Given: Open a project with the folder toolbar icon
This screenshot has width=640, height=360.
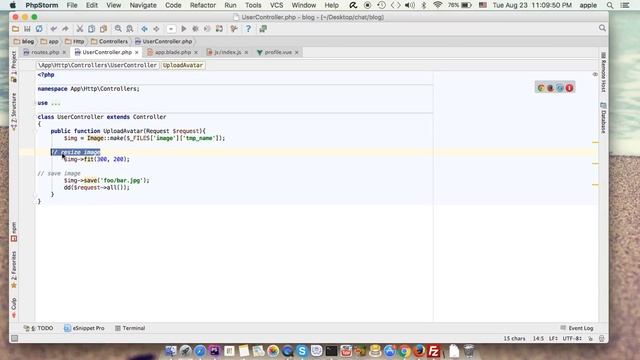Looking at the screenshot, I should tap(16, 29).
